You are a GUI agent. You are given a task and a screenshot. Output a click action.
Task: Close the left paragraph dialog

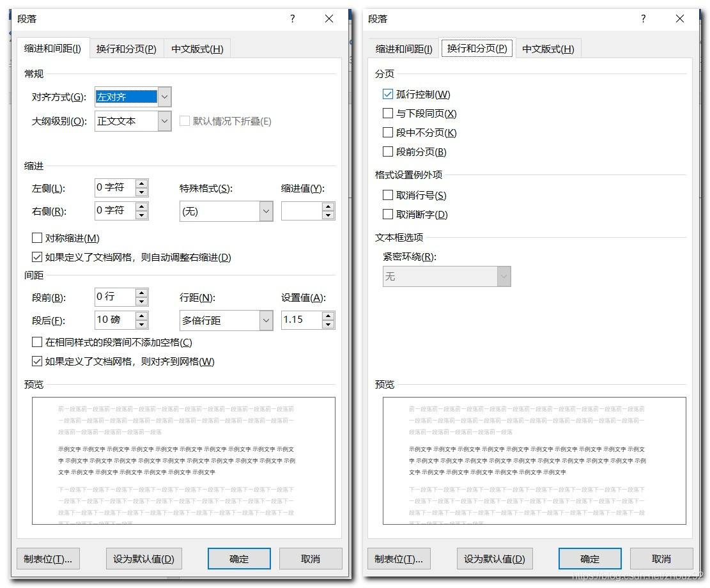click(329, 19)
